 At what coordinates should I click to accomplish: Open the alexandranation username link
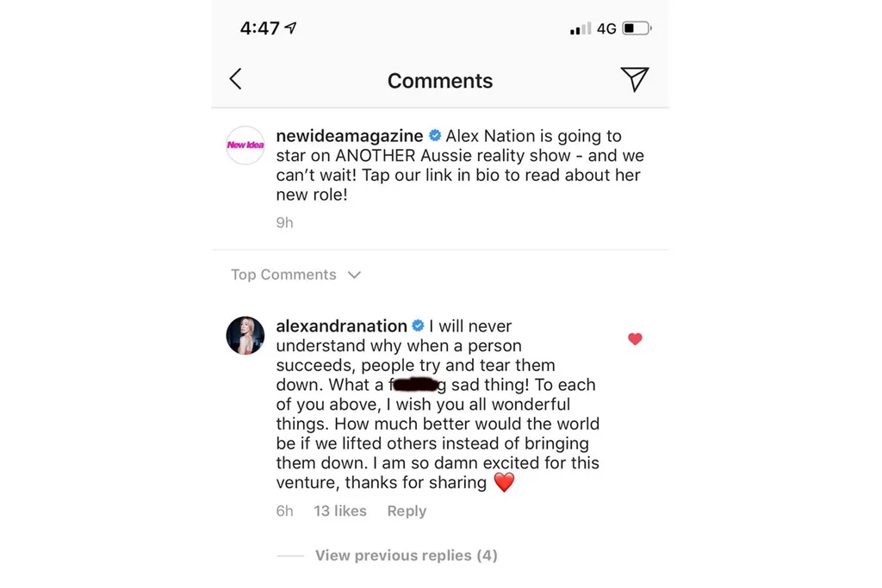click(x=341, y=326)
